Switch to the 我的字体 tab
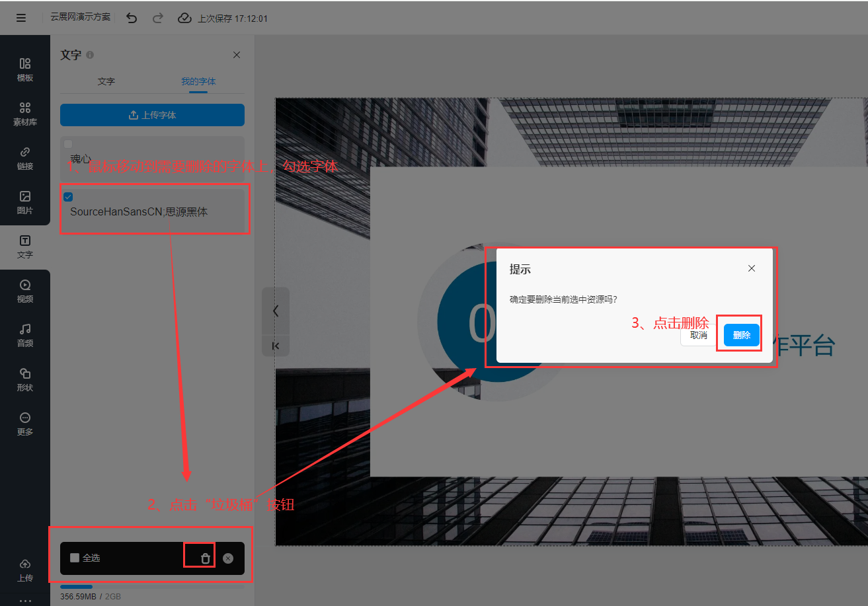This screenshot has height=606, width=868. pyautogui.click(x=198, y=81)
